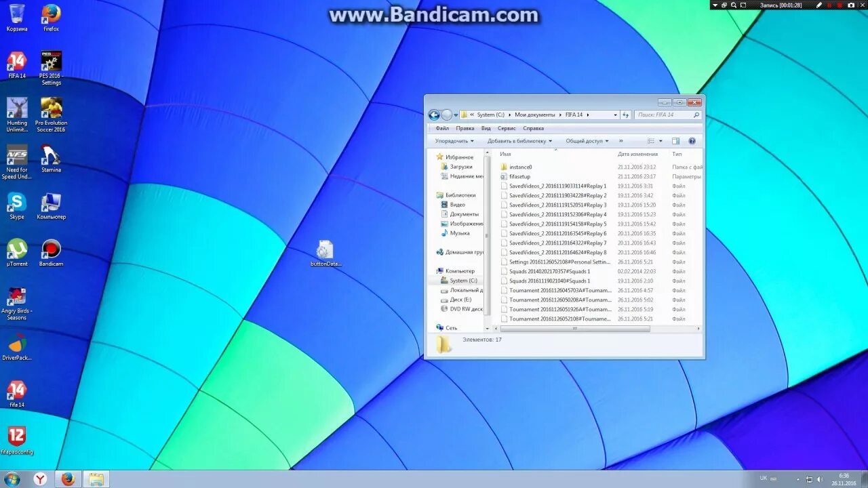Select the Angry Birds Seasons desktop icon

[17, 303]
